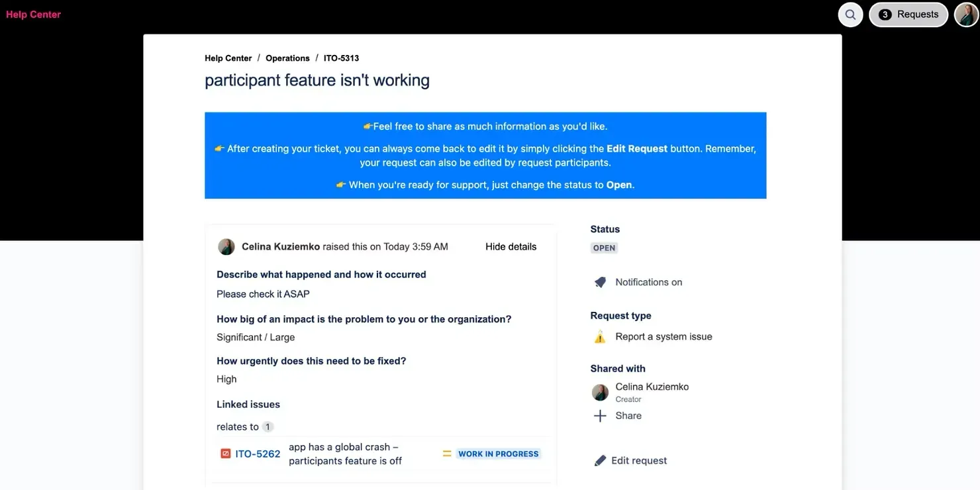This screenshot has width=980, height=490.
Task: Hide the request details
Action: click(511, 246)
